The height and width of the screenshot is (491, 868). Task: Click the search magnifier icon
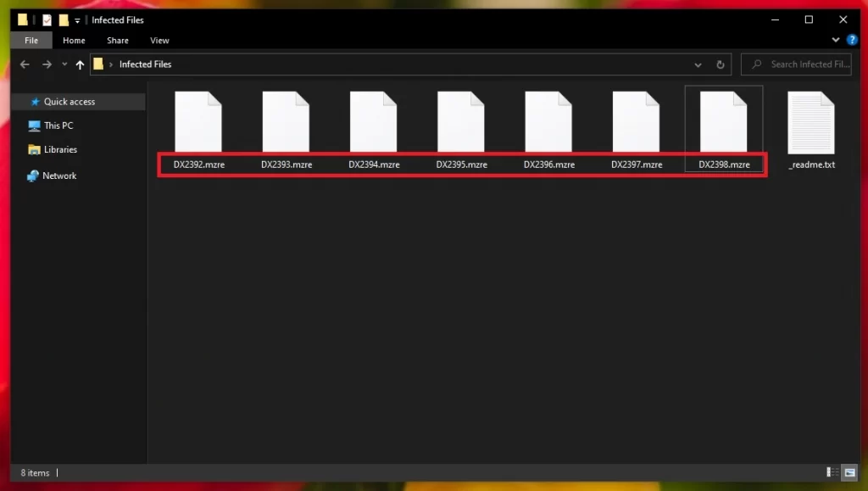[x=756, y=64]
